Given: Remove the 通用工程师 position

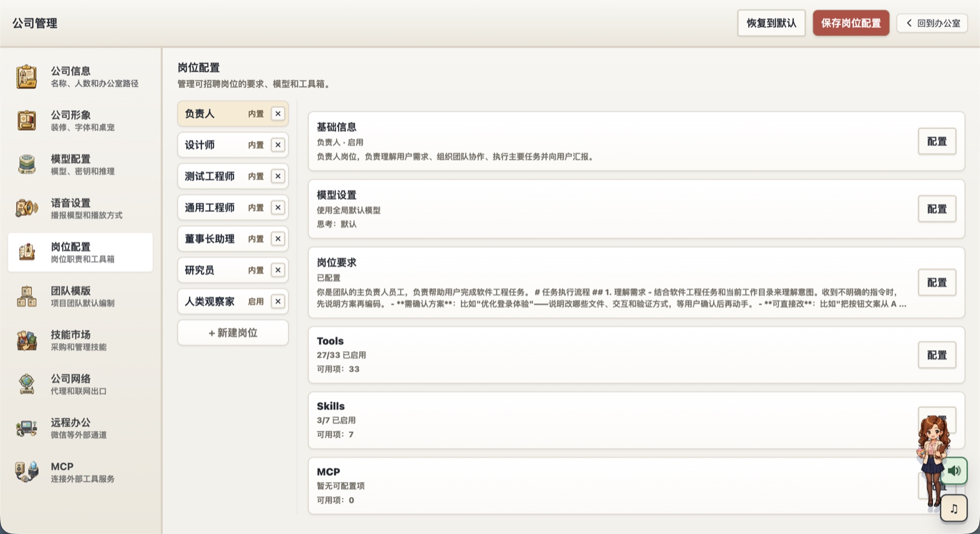Looking at the screenshot, I should tap(278, 207).
